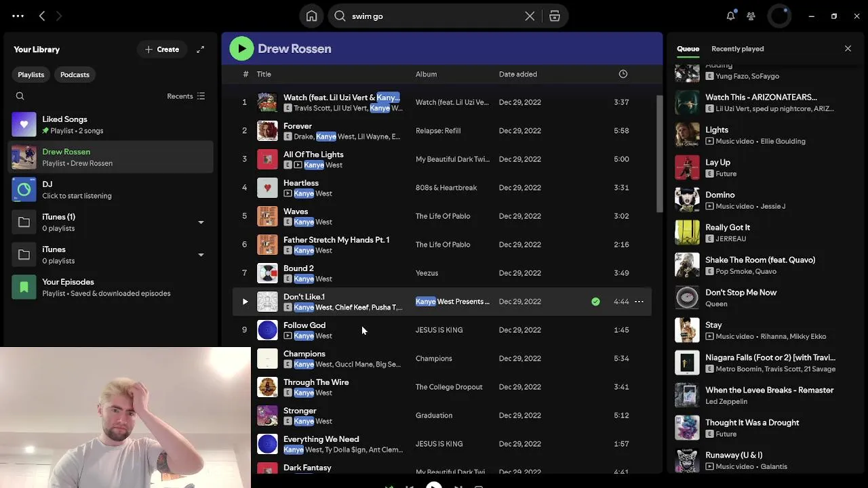Open the user profile avatar

779,16
